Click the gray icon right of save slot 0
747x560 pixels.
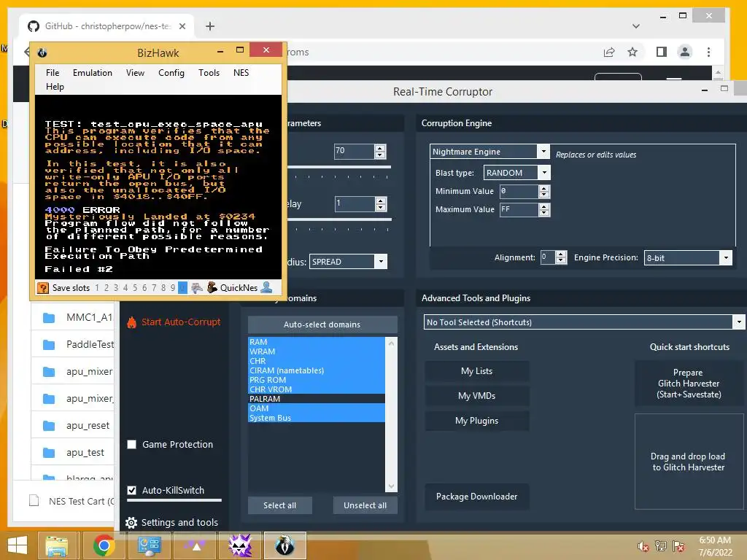coord(197,287)
